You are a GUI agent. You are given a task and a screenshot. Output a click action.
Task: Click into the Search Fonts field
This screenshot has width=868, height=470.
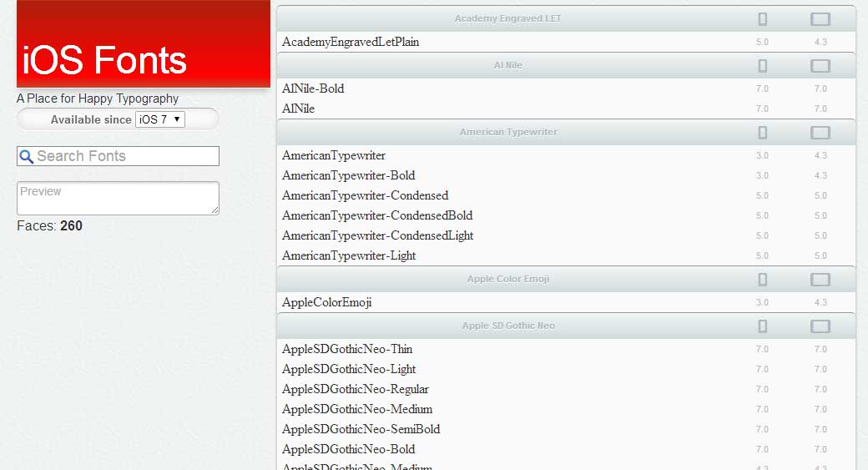(x=125, y=156)
